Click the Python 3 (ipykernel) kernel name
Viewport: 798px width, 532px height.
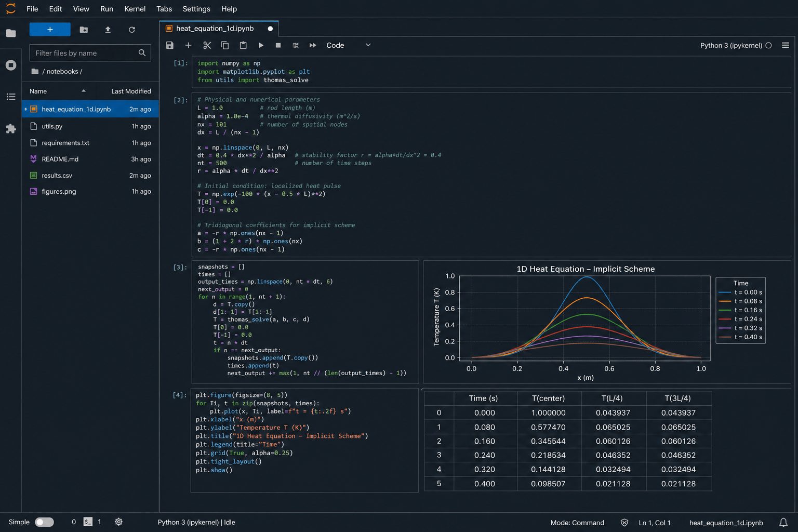click(x=731, y=45)
